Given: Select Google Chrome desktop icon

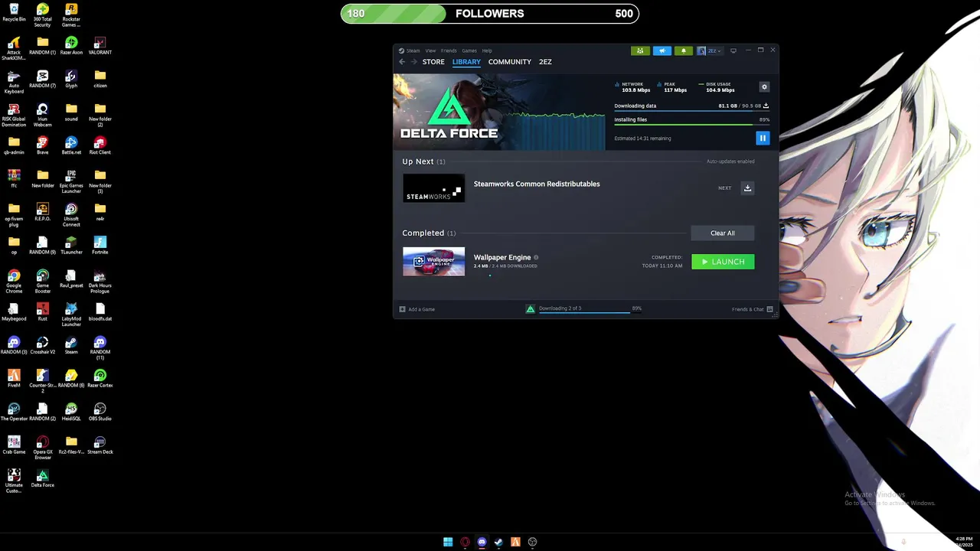Looking at the screenshot, I should tap(14, 281).
